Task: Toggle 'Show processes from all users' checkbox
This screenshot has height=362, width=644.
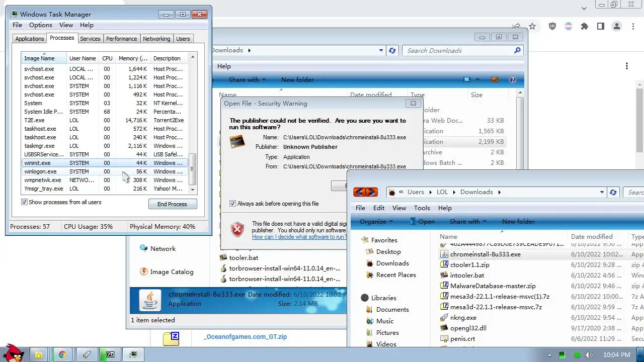Action: pos(24,202)
